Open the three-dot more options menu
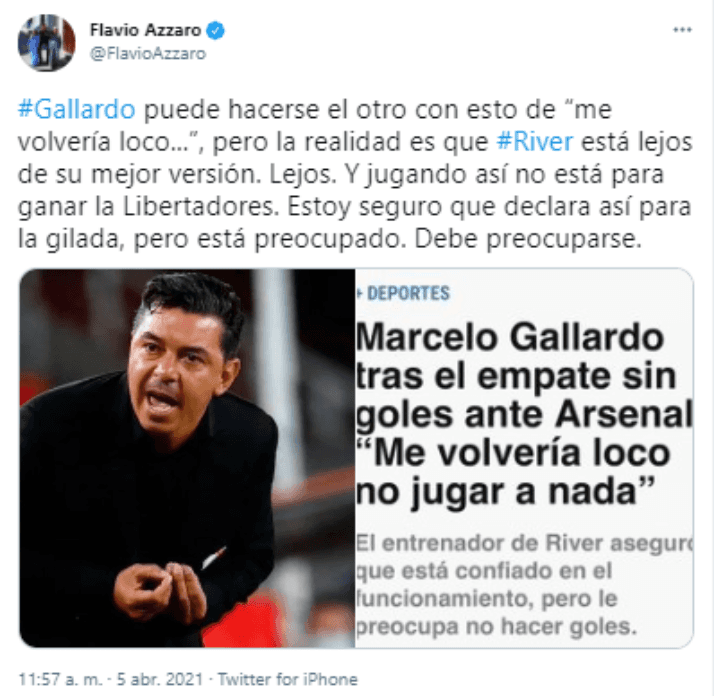Screen dimensions: 714x696 (682, 30)
